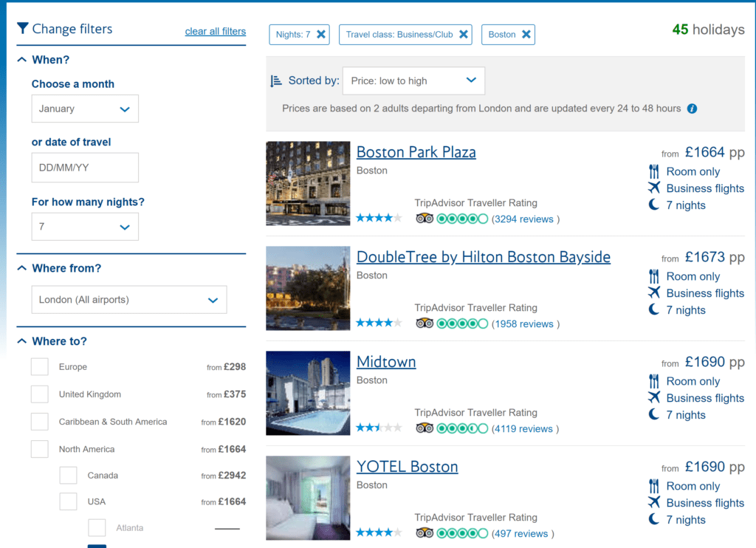Open DoubleTree by Hilton Boston Bayside link
Image resolution: width=756 pixels, height=548 pixels.
[x=483, y=257]
